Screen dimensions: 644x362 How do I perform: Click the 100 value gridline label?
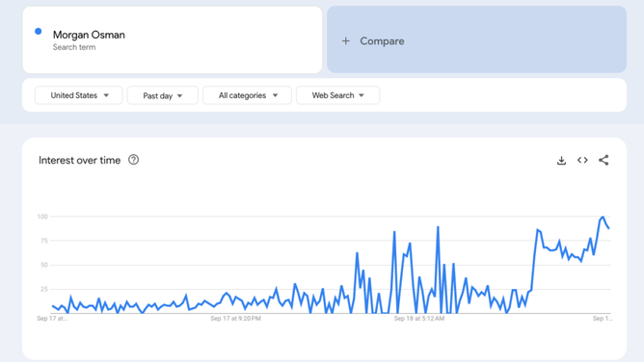pos(42,217)
